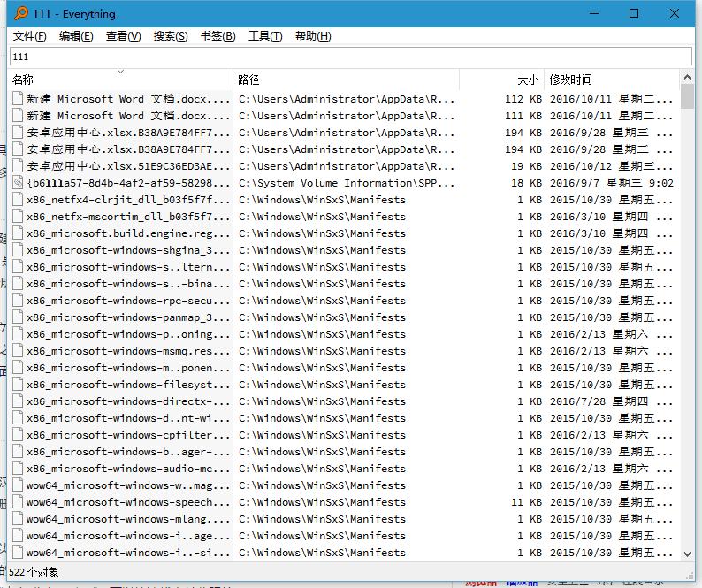The height and width of the screenshot is (588, 702).
Task: Click icon of {b6111a57-8d4b-4af2 file
Action: pos(18,183)
